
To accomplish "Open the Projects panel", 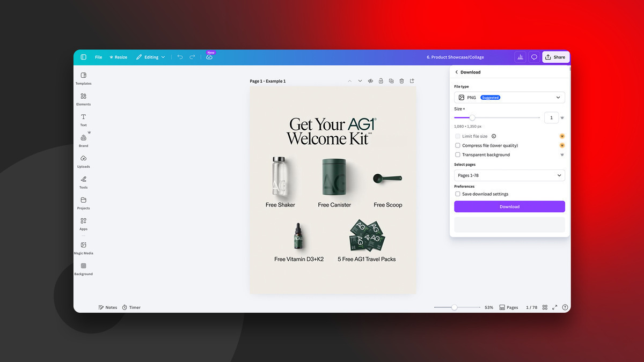I will click(83, 203).
